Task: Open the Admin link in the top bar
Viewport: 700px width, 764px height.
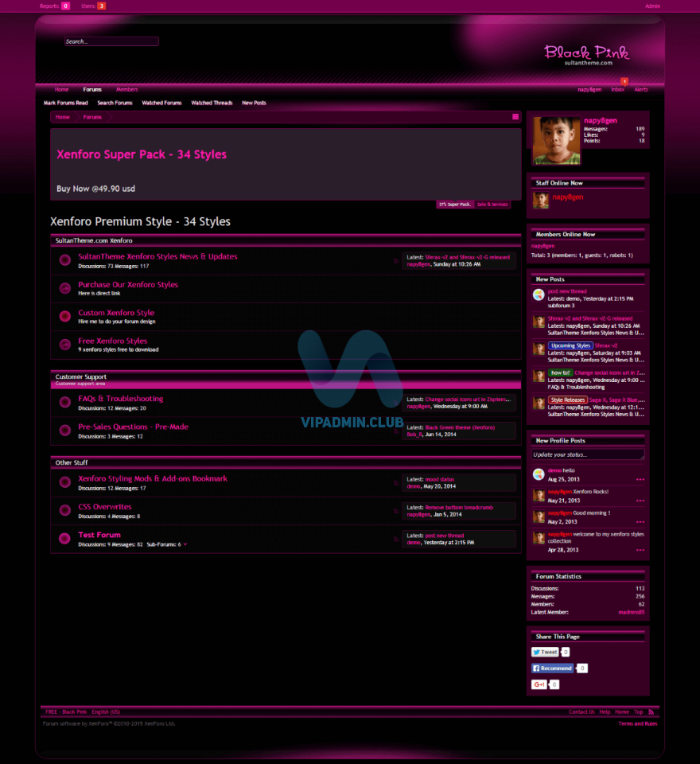Action: pos(652,6)
